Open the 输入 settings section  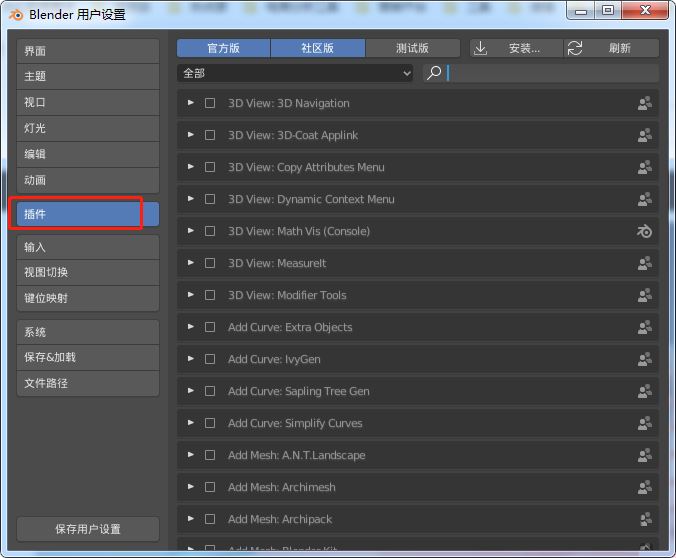click(88, 247)
